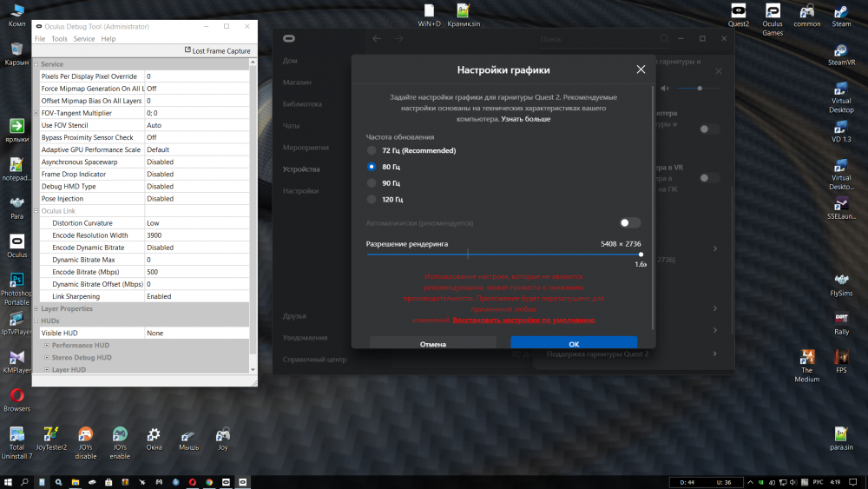Open the Service menu in Debug Tool
Screen dimensions: 868x489
83,39
